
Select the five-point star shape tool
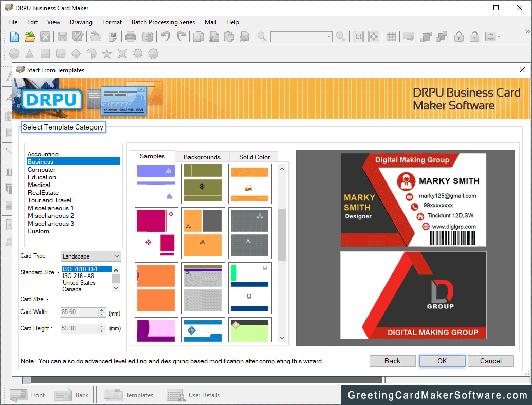(x=107, y=53)
